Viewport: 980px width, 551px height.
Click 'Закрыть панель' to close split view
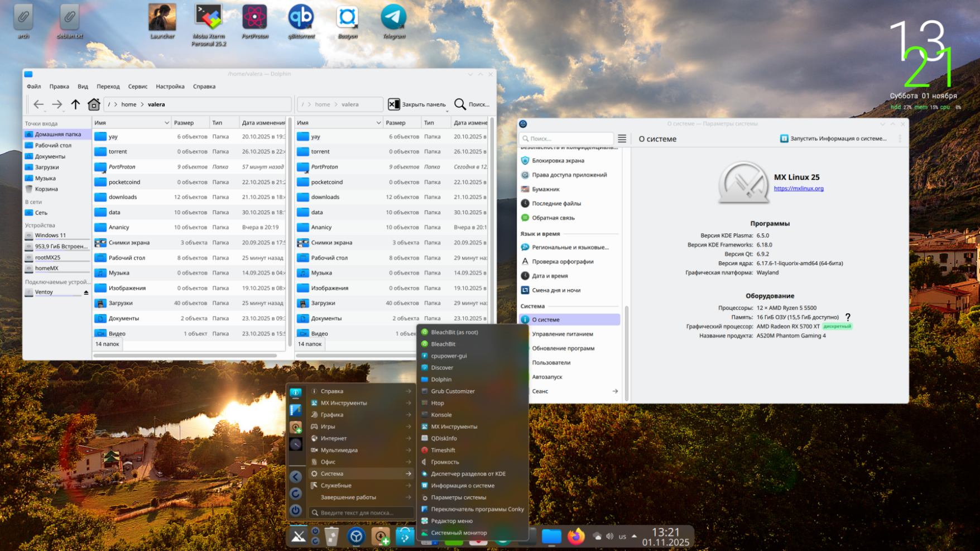[417, 104]
